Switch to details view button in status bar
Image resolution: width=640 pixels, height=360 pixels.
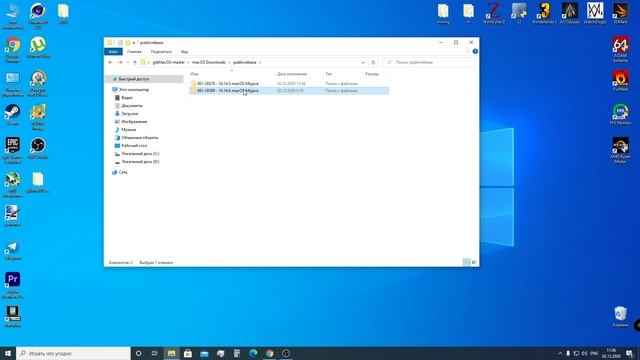point(467,262)
